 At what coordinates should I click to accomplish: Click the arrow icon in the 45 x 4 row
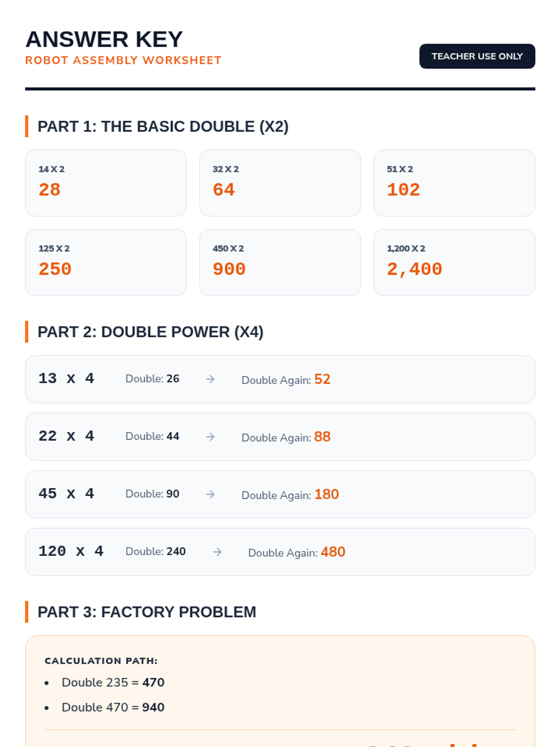(210, 494)
